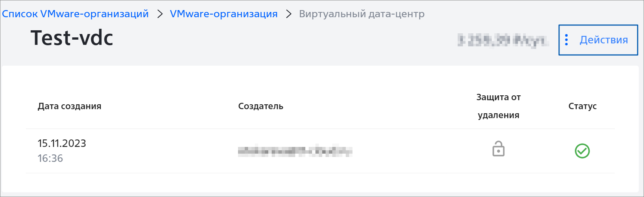644x197 pixels.
Task: Click the Защита от удаления column header
Action: 498,106
